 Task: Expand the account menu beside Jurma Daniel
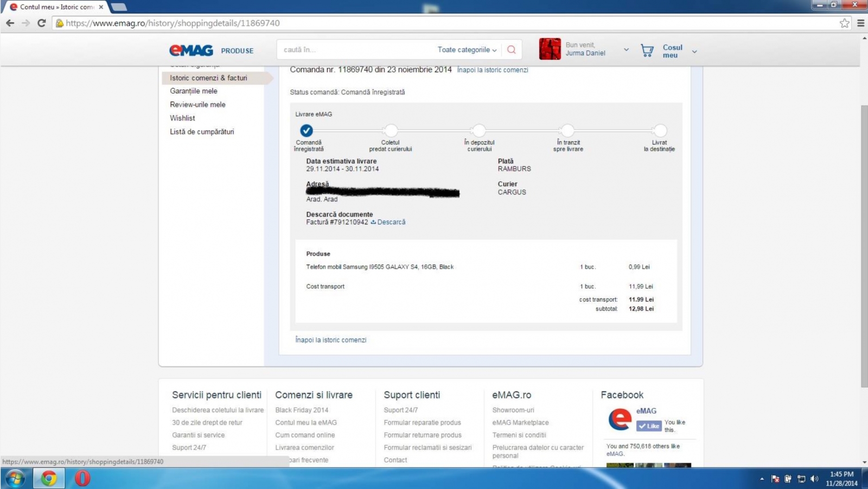pyautogui.click(x=626, y=49)
